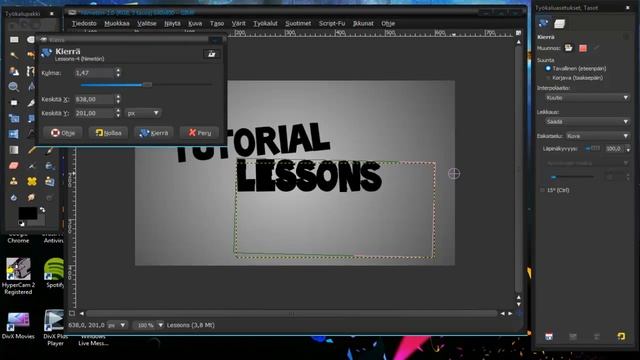Open the px unit dropdown in Kierrä dialog
This screenshot has width=640, height=360.
tap(143, 113)
